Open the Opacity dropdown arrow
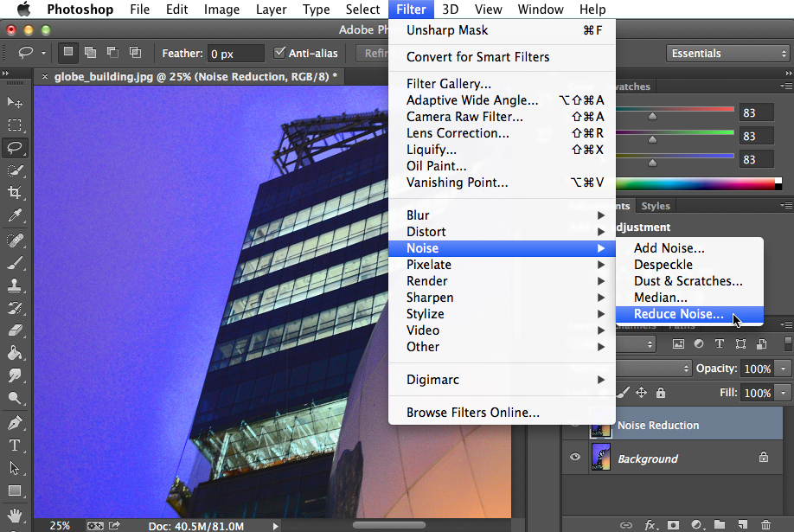This screenshot has width=794, height=532. tap(783, 369)
